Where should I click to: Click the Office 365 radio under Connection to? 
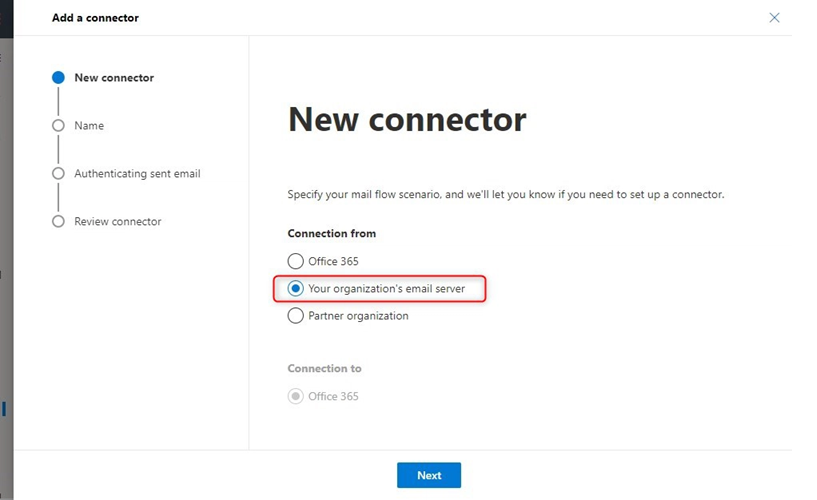pos(295,397)
